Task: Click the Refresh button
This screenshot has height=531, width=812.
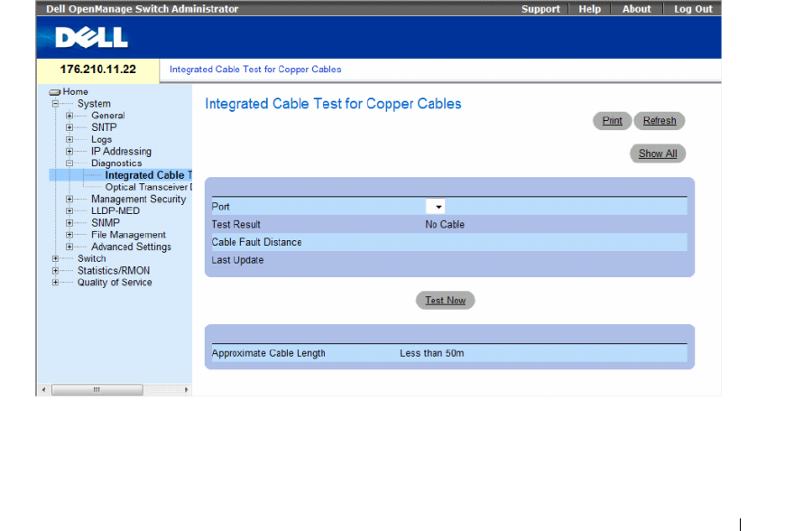Action: point(660,121)
